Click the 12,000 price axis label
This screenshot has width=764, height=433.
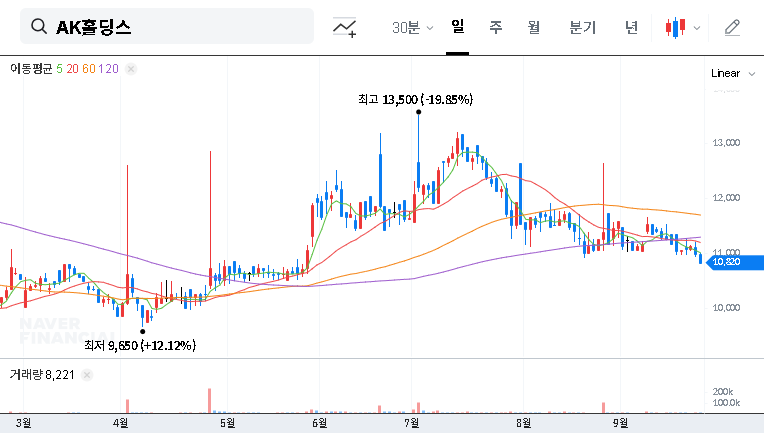click(x=726, y=198)
